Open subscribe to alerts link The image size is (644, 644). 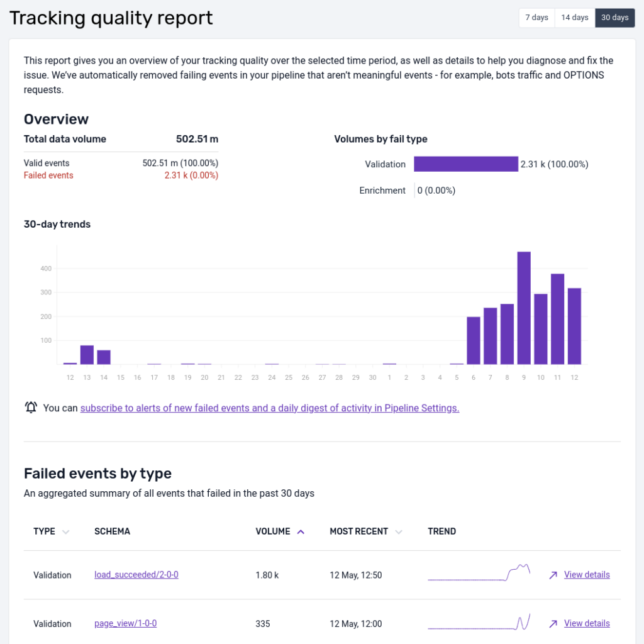(x=270, y=408)
